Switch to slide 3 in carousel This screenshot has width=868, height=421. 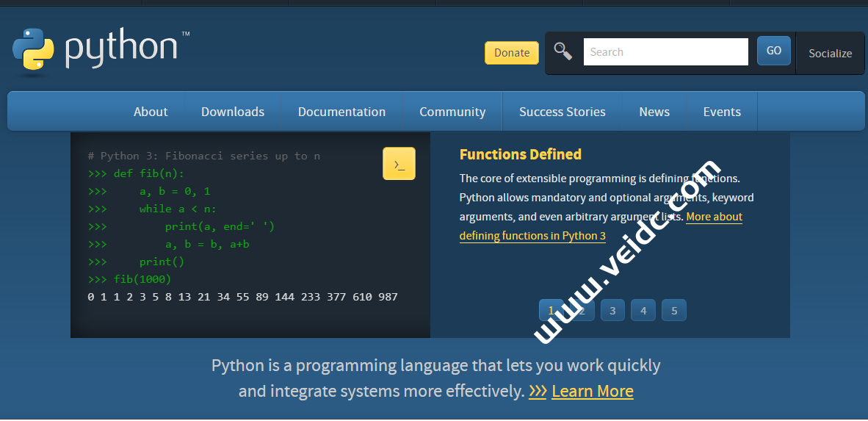pos(612,310)
